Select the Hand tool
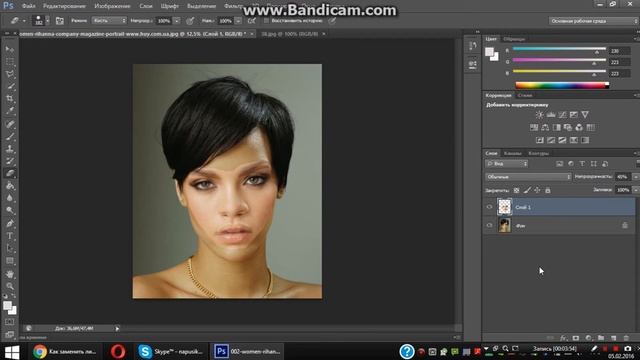Viewport: 640px width, 360px height. coord(10,274)
